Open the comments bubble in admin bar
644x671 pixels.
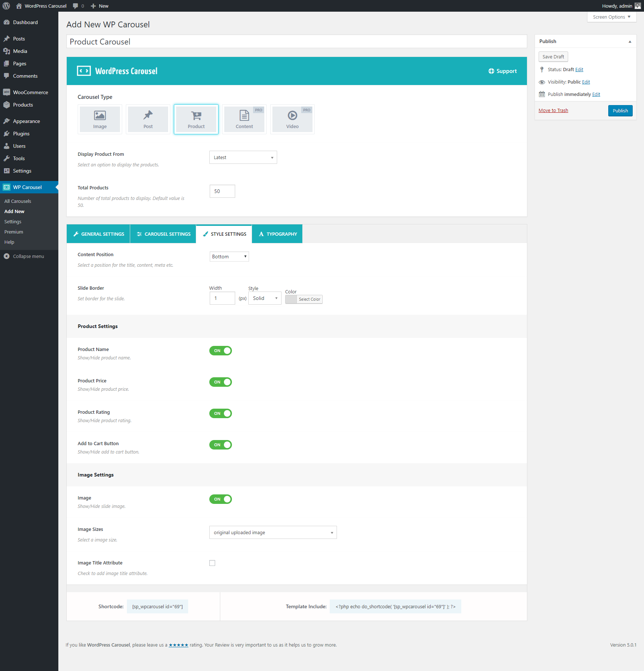point(75,6)
